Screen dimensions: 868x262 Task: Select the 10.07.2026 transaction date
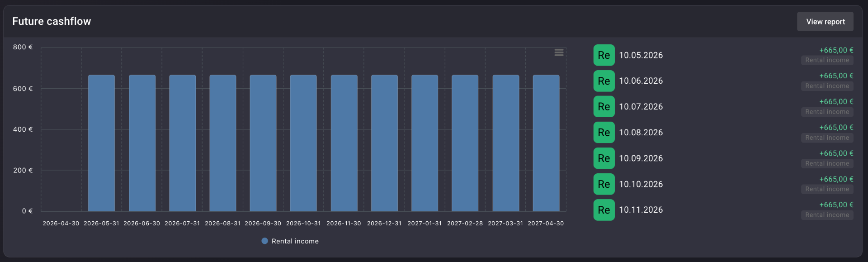[x=641, y=107]
